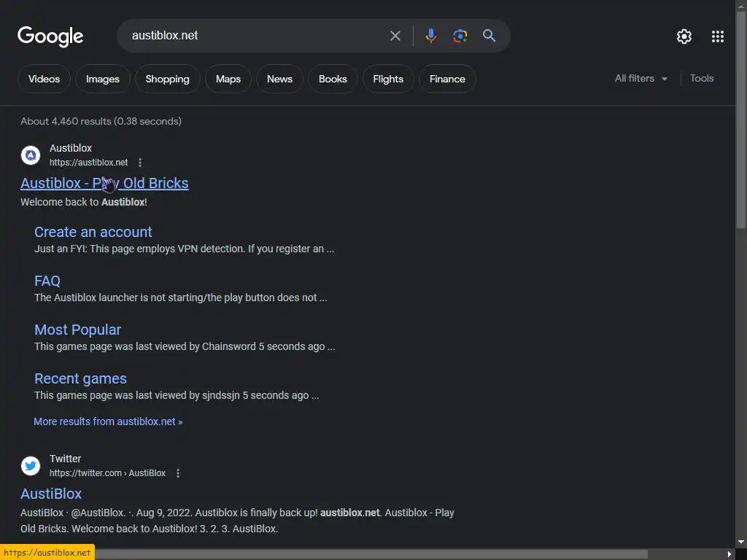Start voice search with the microphone icon
The width and height of the screenshot is (747, 560).
tap(430, 36)
